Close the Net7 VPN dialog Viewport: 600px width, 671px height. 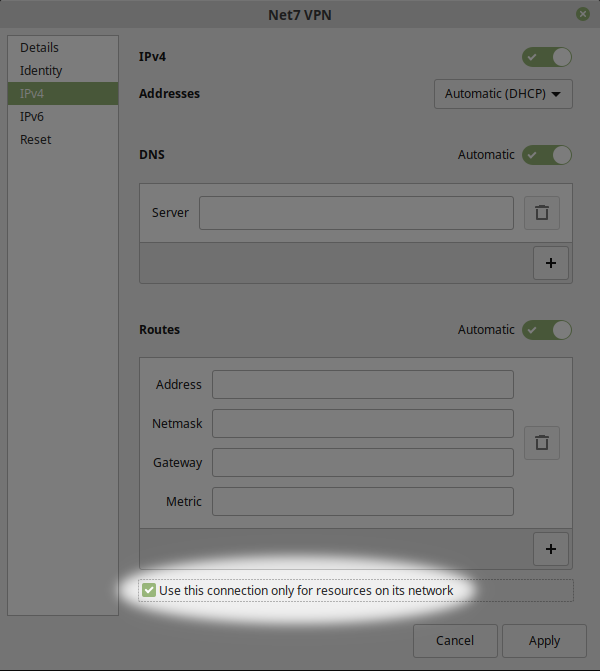pyautogui.click(x=582, y=14)
